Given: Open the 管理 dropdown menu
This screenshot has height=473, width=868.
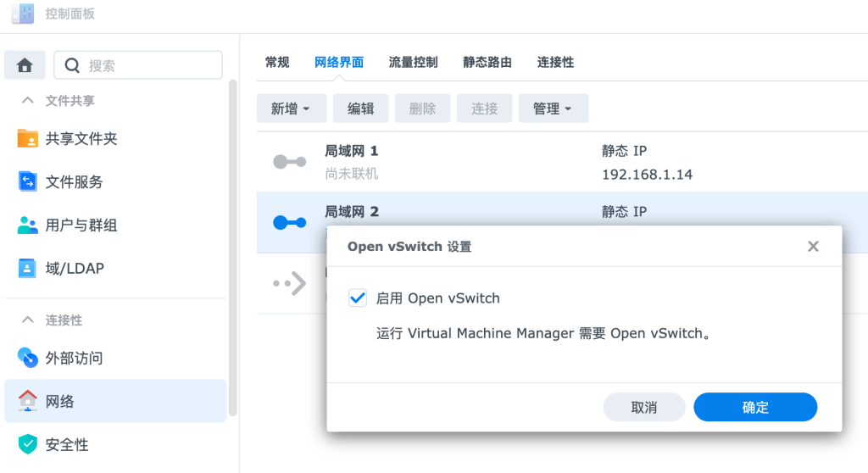Looking at the screenshot, I should point(553,109).
